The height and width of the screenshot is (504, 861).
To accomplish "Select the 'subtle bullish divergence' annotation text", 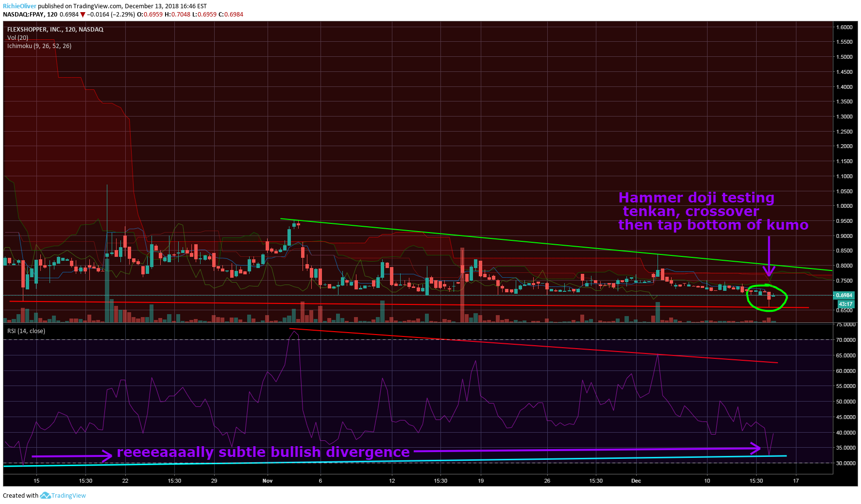I will coord(314,452).
